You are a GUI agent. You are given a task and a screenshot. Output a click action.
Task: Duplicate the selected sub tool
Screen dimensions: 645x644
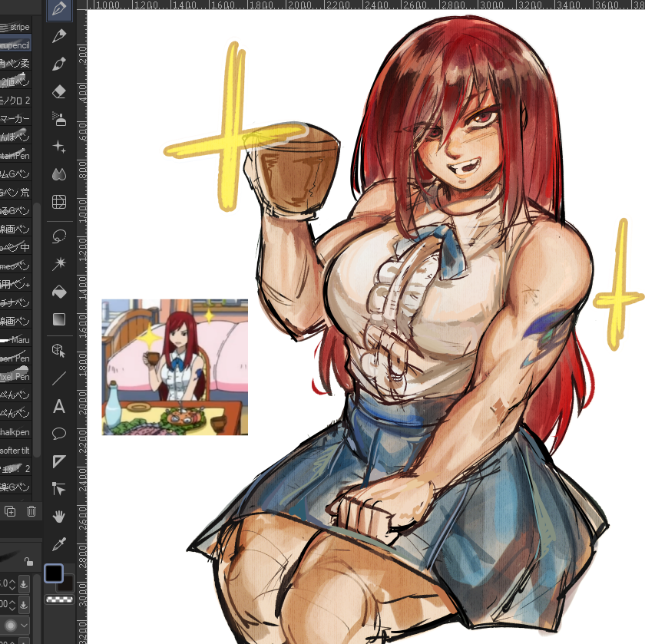10,511
